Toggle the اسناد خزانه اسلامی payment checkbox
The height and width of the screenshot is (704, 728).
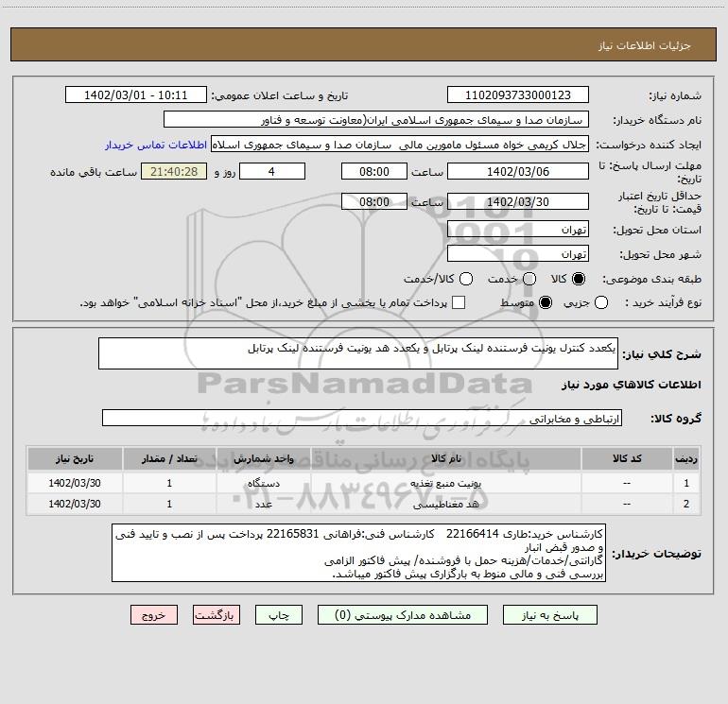459,302
